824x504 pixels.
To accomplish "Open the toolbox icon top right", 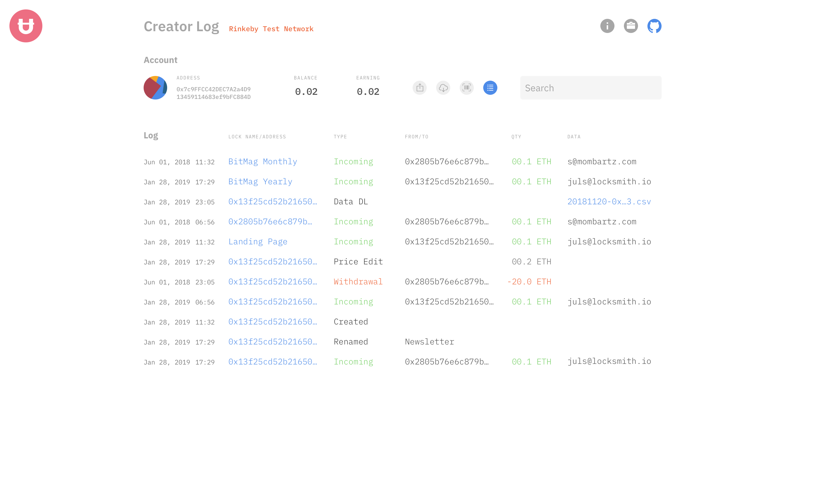I will pyautogui.click(x=631, y=26).
